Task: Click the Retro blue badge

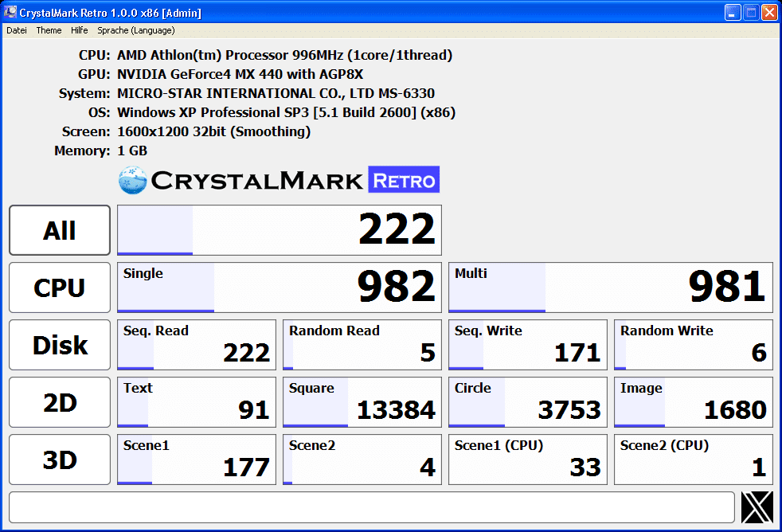Action: tap(404, 179)
